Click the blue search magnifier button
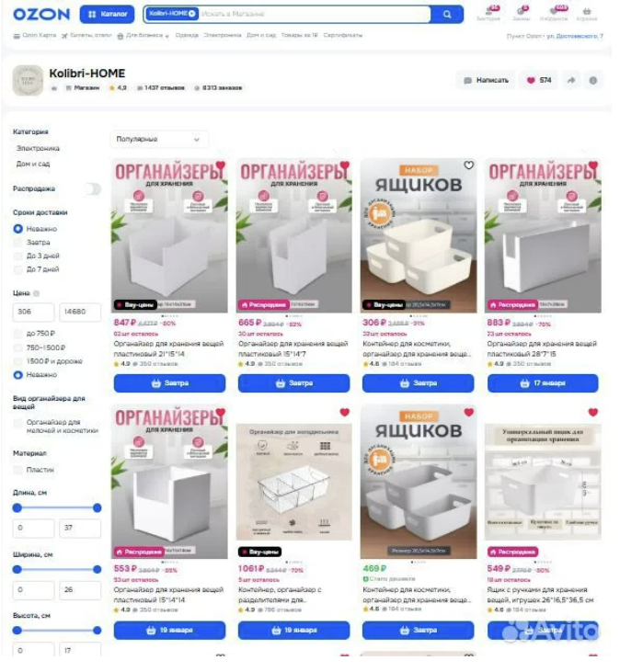This screenshot has width=620, height=672. tap(447, 14)
